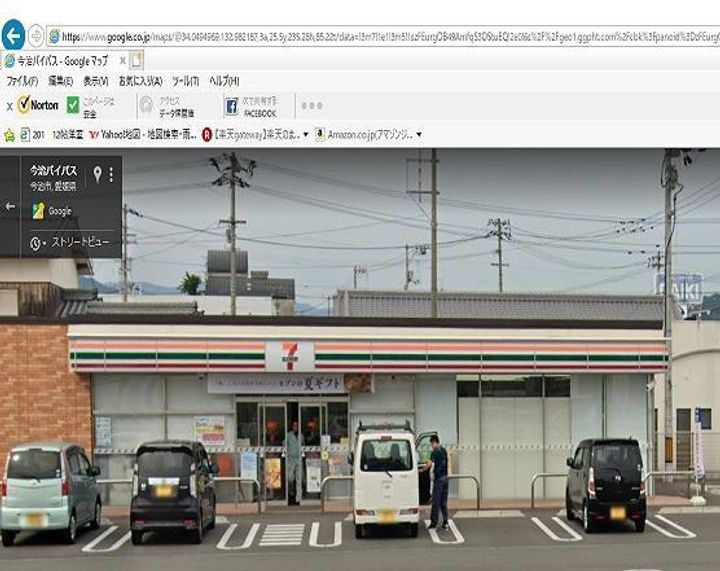Click the back arrow in Street View panel
Viewport: 720px width, 571px height.
[10, 207]
